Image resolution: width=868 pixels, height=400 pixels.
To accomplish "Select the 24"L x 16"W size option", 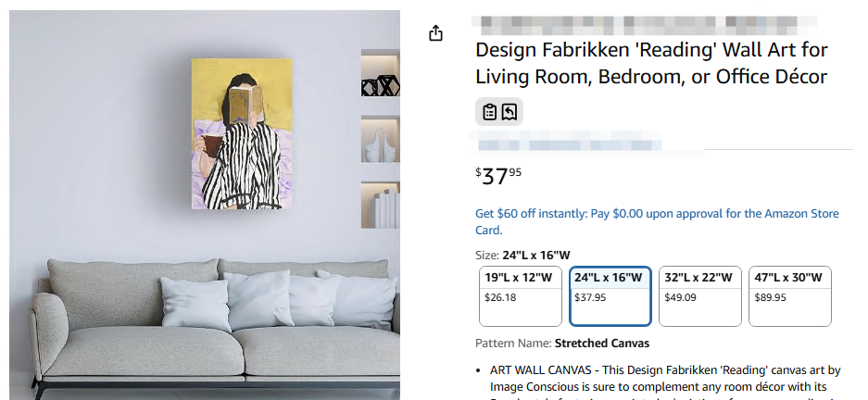I will pos(610,296).
